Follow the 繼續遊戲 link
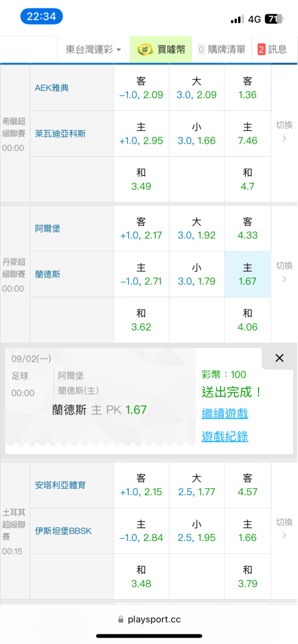The width and height of the screenshot is (298, 644). 224,413
